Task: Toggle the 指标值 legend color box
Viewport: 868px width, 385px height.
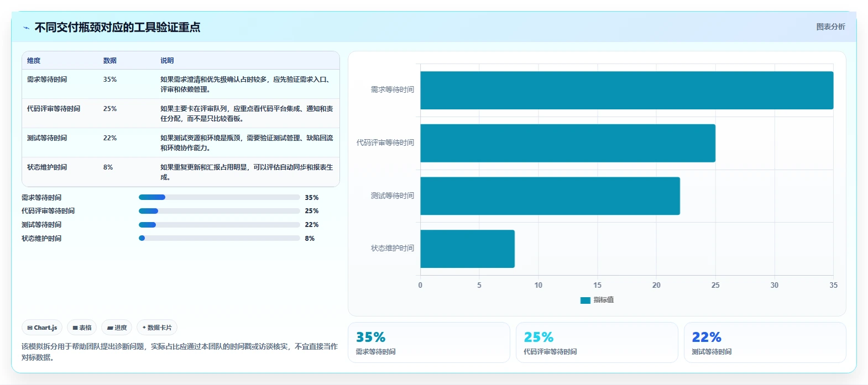Action: [585, 300]
